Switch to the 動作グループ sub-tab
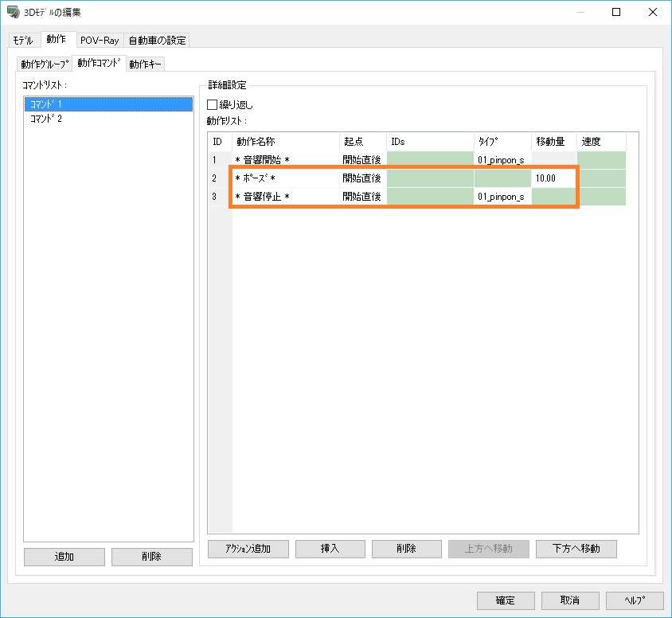 [45, 64]
